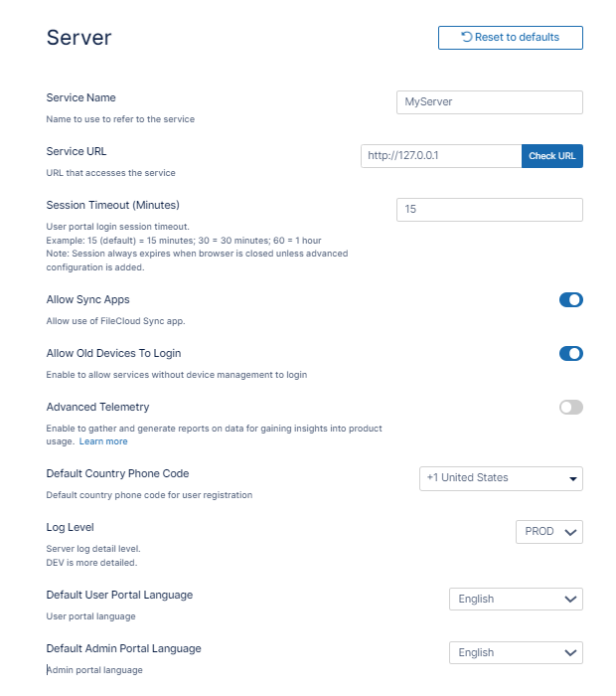The height and width of the screenshot is (696, 616).
Task: Disable the Allow Sync Apps switch
Action: [x=570, y=300]
